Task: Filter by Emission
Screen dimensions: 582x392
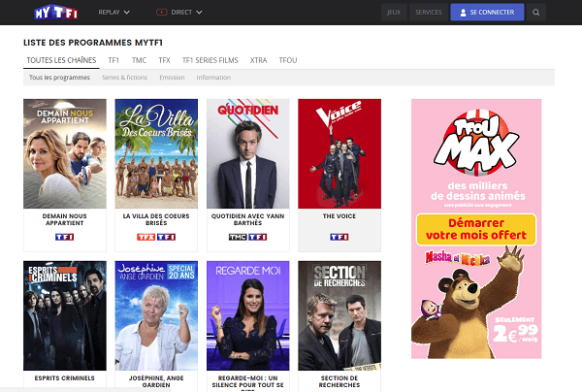Action: [172, 78]
